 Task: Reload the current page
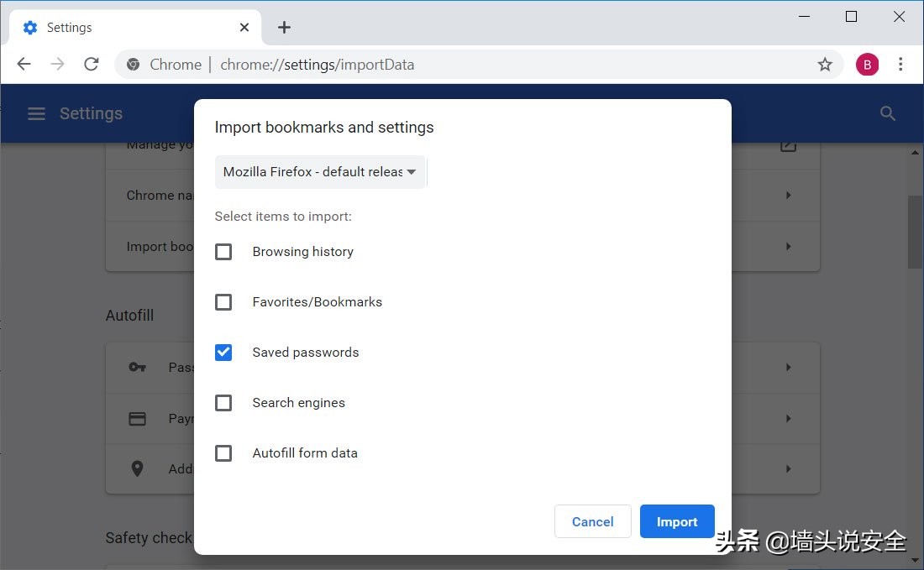[x=92, y=64]
